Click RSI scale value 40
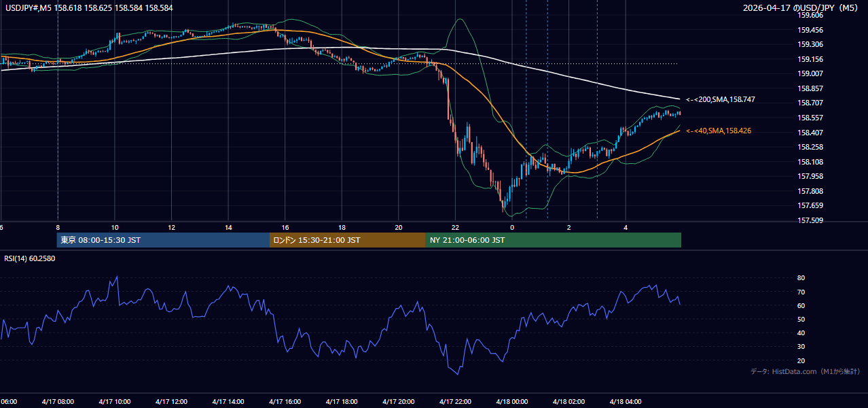Viewport: 868px width, 408px height. [x=801, y=333]
